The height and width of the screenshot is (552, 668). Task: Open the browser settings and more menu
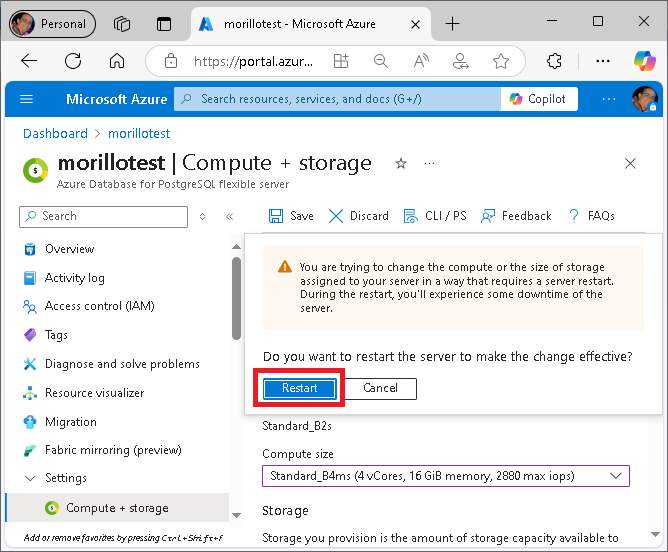coord(603,61)
